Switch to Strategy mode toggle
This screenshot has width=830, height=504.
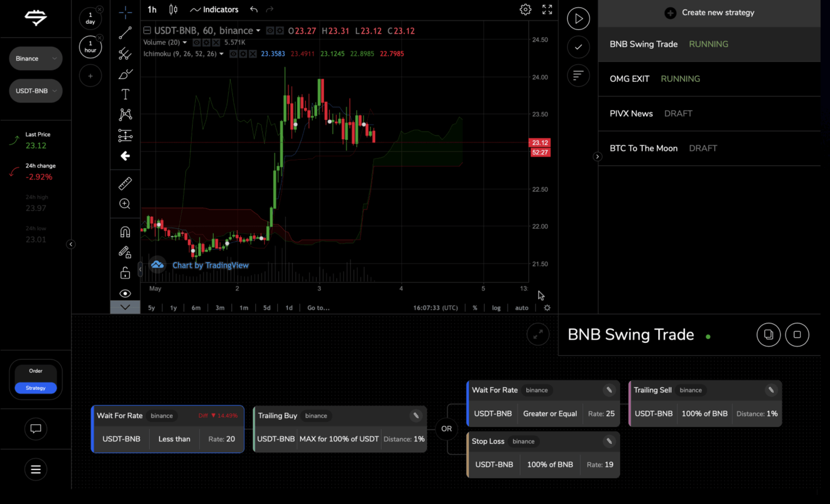click(36, 388)
